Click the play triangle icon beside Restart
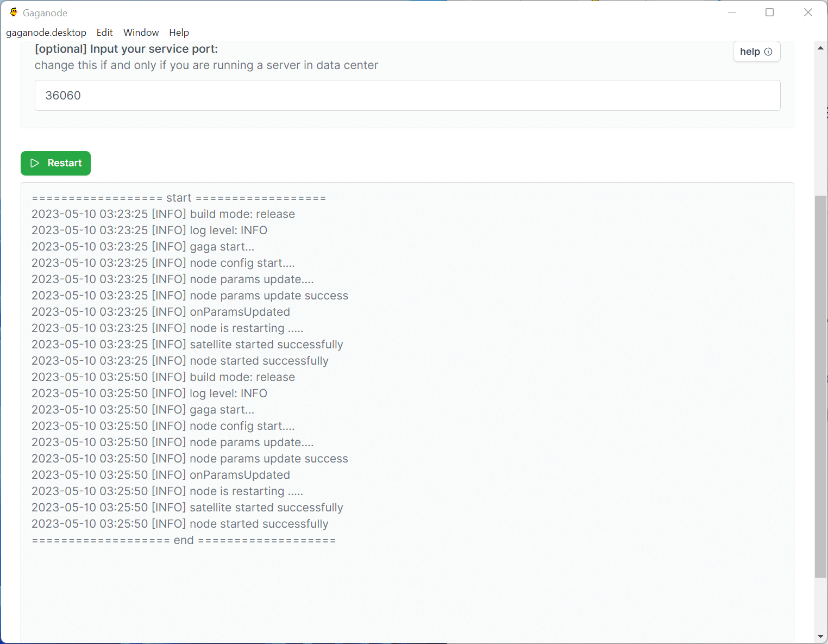This screenshot has height=644, width=828. coord(35,163)
